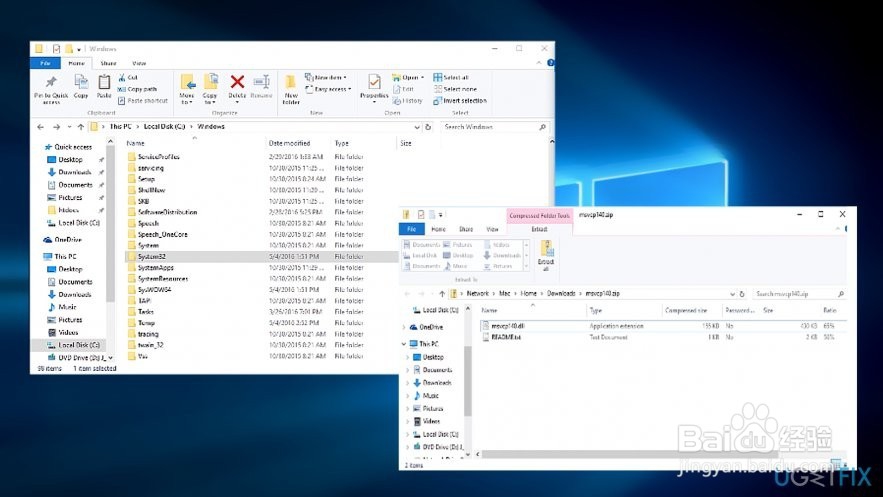The height and width of the screenshot is (497, 883).
Task: Collapse the This PC node in zip window
Action: (x=404, y=343)
